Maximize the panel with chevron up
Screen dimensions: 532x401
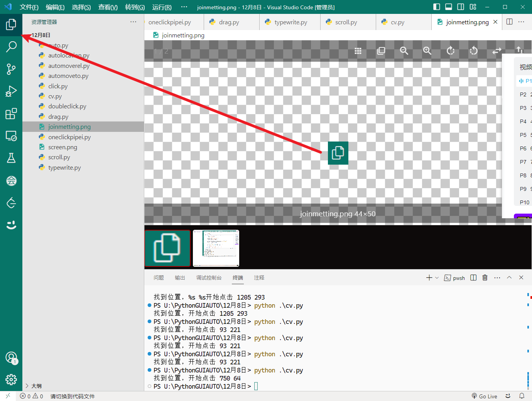[509, 278]
